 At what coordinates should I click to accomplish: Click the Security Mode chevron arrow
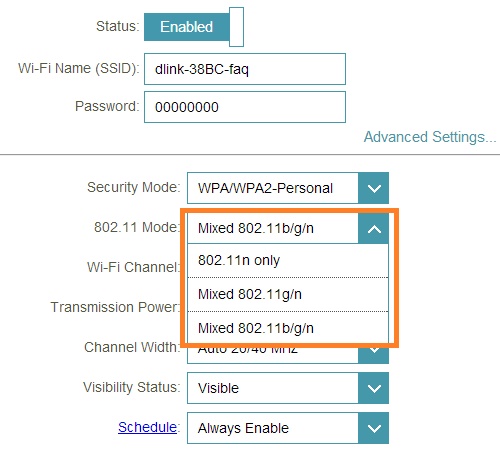[374, 188]
